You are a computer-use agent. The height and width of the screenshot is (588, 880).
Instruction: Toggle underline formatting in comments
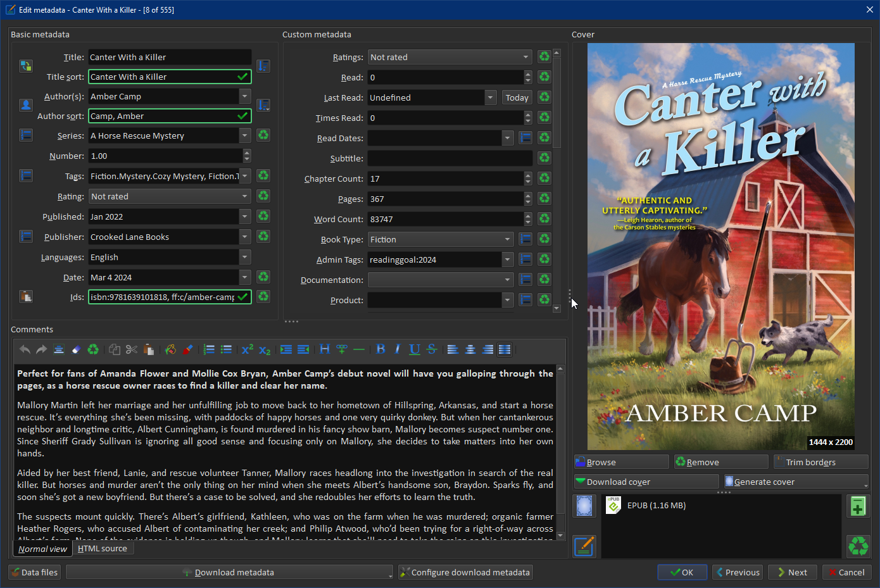pyautogui.click(x=415, y=349)
